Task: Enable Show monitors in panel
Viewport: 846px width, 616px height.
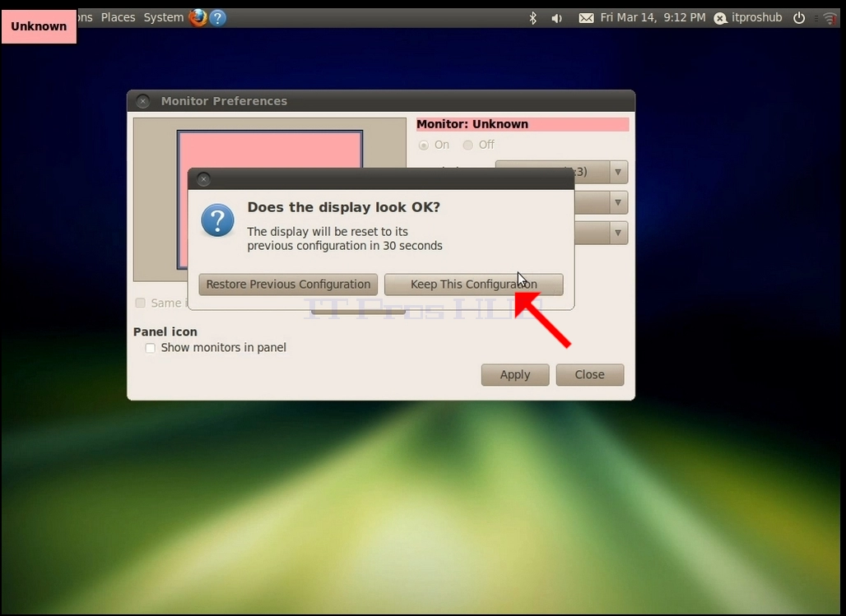Action: click(150, 348)
